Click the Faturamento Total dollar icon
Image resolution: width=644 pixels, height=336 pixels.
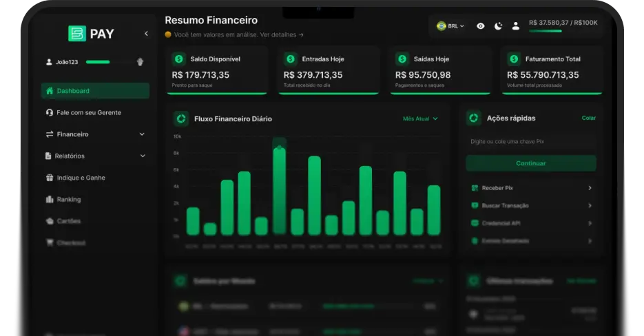tap(514, 59)
